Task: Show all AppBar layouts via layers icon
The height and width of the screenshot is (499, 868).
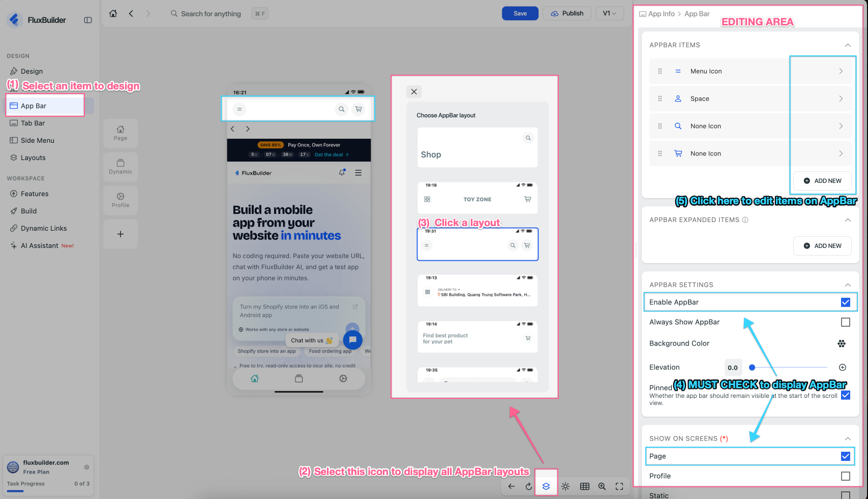Action: [546, 486]
